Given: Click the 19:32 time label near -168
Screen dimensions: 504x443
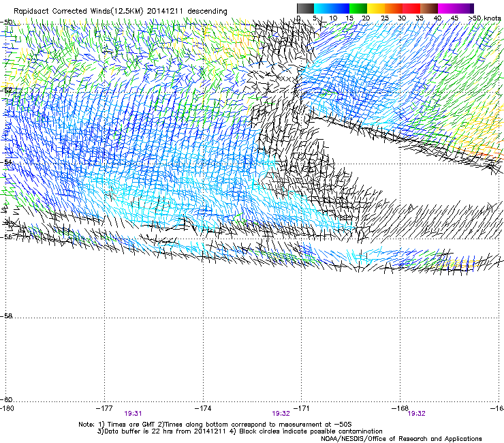Looking at the screenshot, I should coord(417,414).
